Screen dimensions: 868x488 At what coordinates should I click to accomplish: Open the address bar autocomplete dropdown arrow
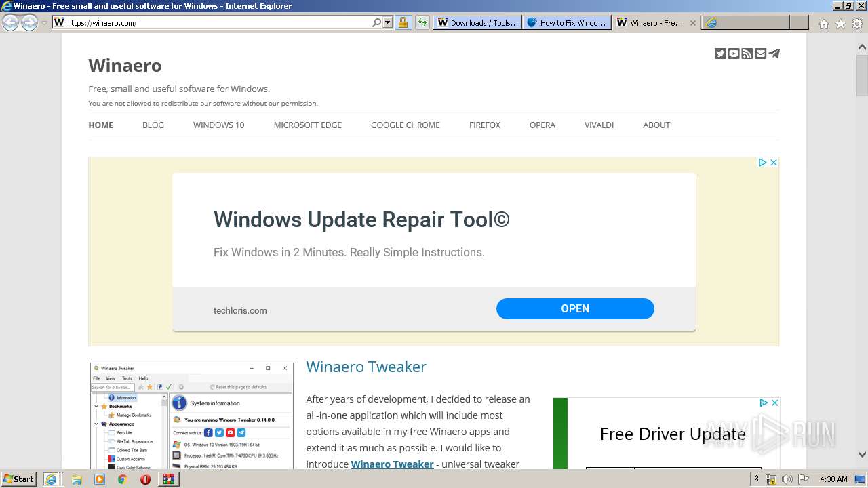(387, 22)
